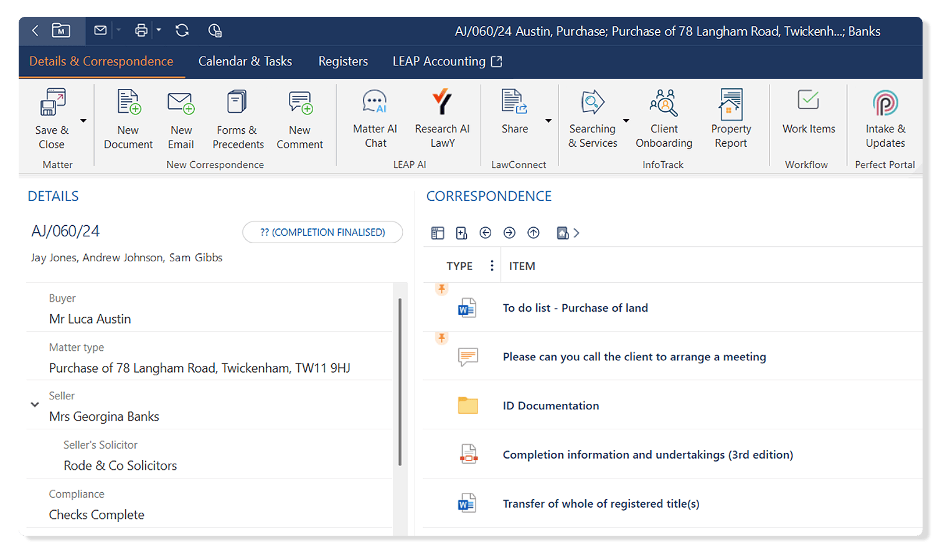This screenshot has width=945, height=560.
Task: Expand the Save & Close dropdown arrow
Action: [83, 121]
